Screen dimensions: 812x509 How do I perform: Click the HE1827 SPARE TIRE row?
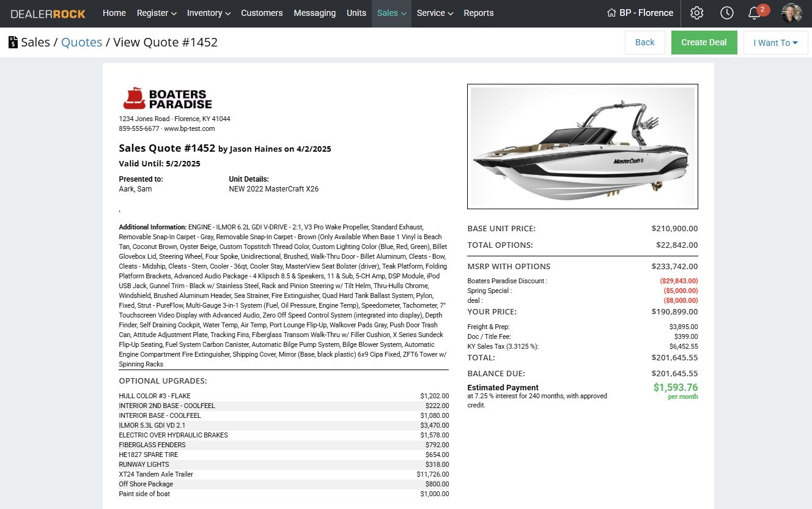point(284,455)
